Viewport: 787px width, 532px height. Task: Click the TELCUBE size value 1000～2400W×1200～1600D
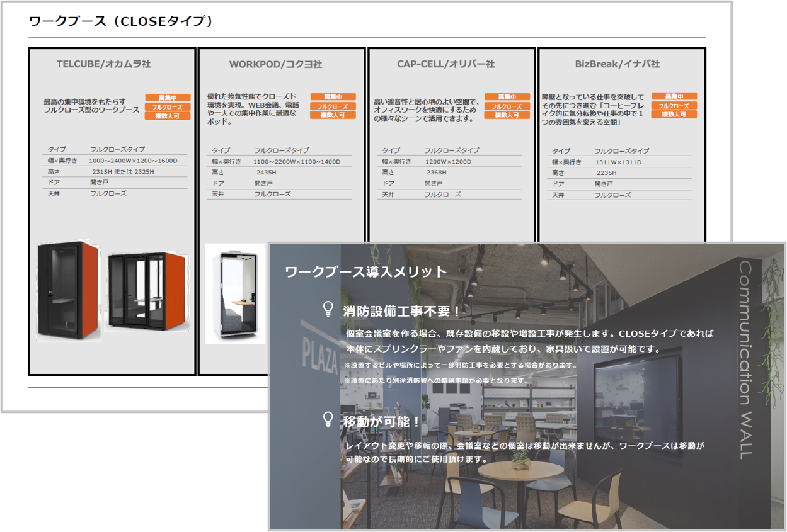(x=134, y=161)
